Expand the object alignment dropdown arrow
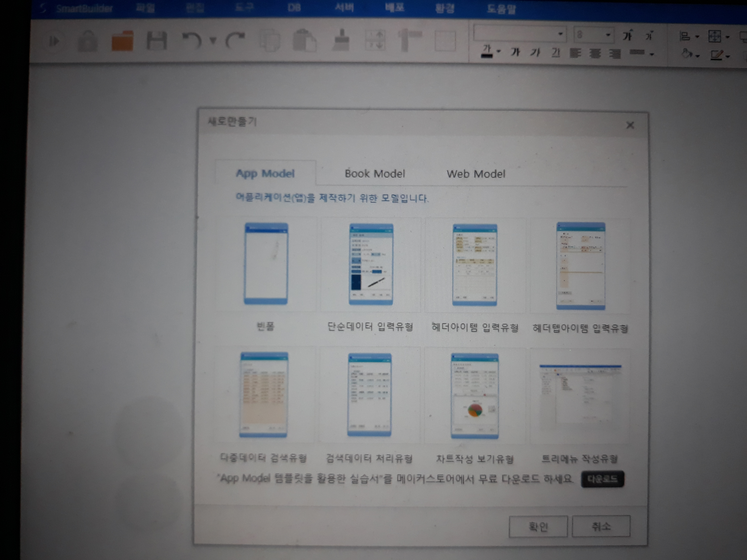 pyautogui.click(x=697, y=37)
